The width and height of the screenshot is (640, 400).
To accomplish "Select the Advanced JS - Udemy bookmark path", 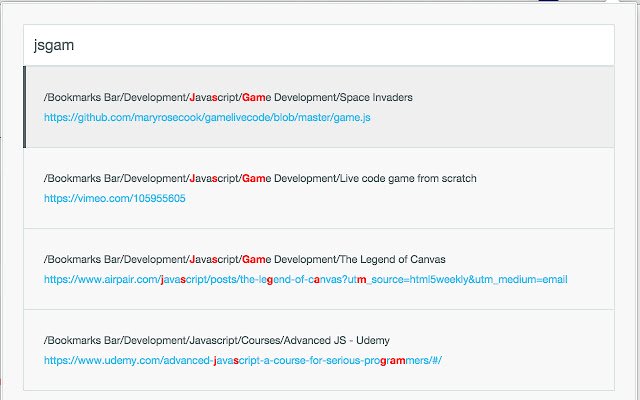I will click(x=217, y=340).
